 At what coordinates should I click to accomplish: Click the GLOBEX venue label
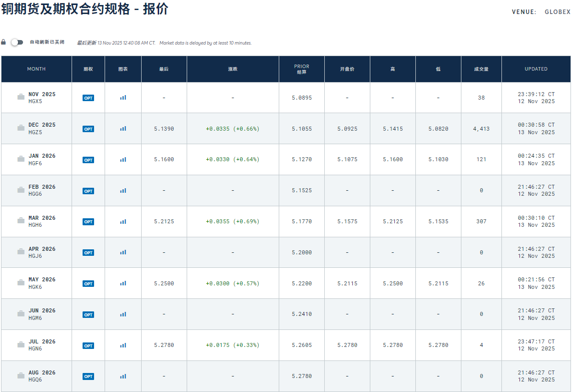(x=557, y=12)
